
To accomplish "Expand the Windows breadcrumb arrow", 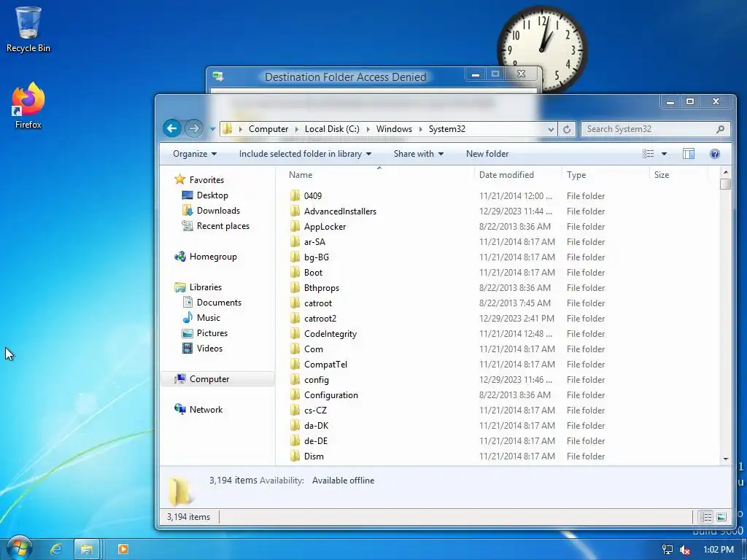I will (420, 129).
